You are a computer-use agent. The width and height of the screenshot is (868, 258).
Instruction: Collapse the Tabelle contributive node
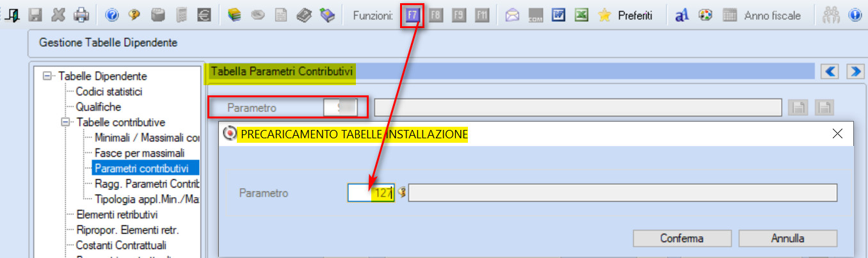(65, 122)
